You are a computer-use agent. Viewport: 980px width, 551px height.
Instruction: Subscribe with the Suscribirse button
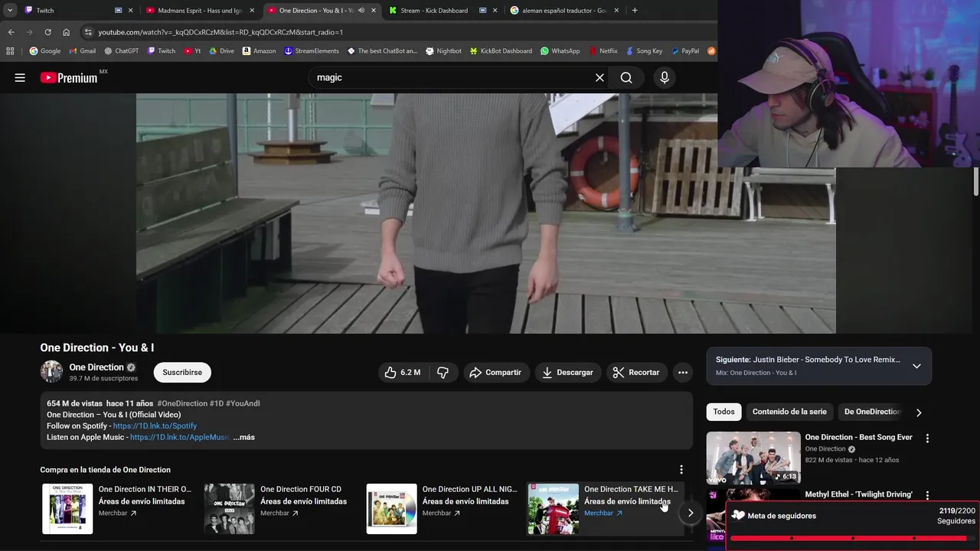pyautogui.click(x=182, y=372)
